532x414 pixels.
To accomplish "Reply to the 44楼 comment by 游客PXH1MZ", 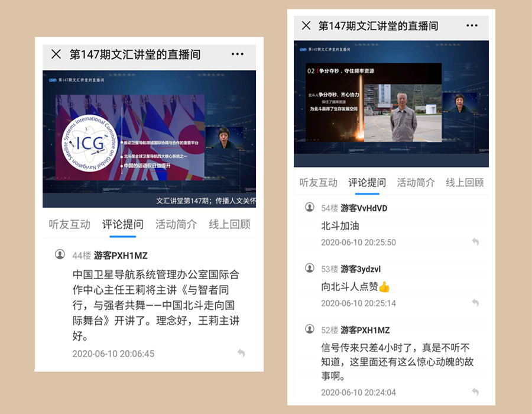I will point(241,353).
